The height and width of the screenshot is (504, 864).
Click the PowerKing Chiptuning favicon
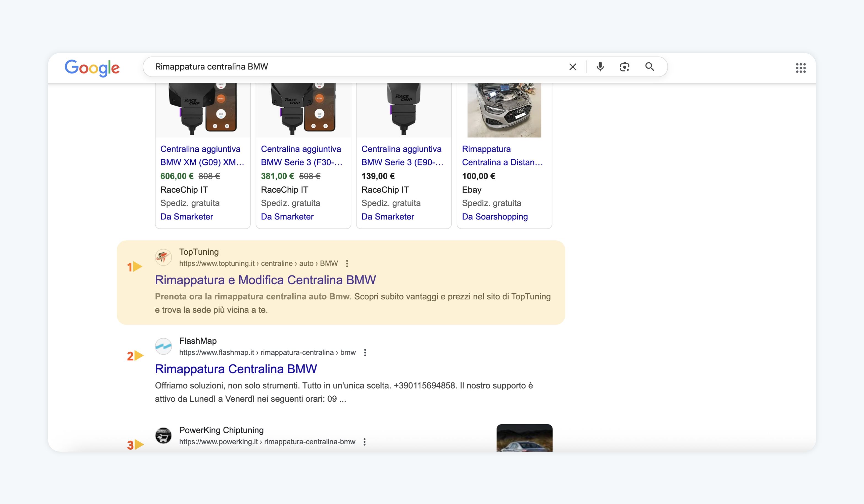163,435
